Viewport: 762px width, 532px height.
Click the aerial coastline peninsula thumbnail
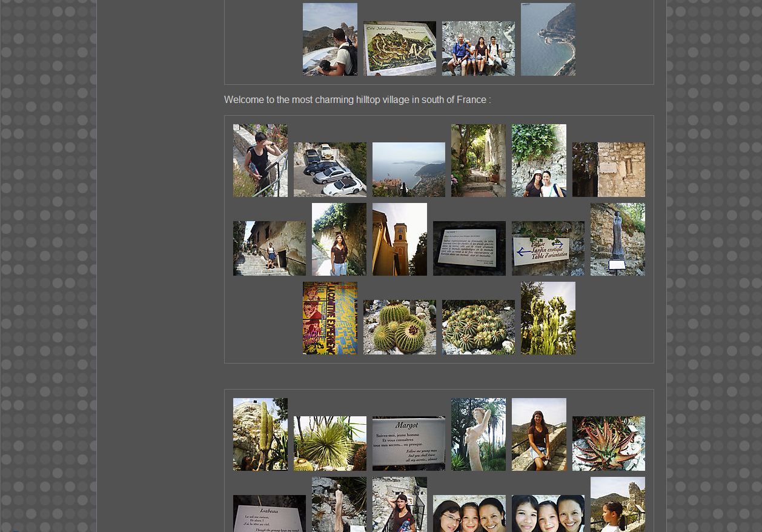548,39
